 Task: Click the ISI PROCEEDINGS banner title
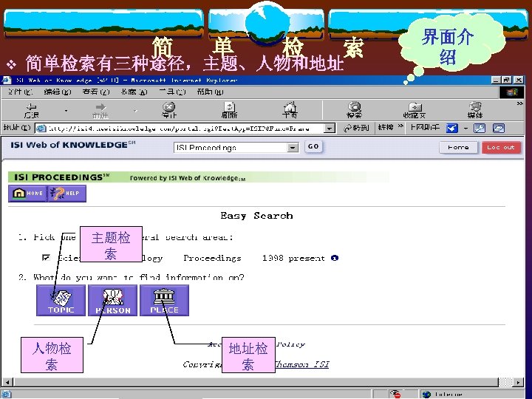[x=61, y=177]
